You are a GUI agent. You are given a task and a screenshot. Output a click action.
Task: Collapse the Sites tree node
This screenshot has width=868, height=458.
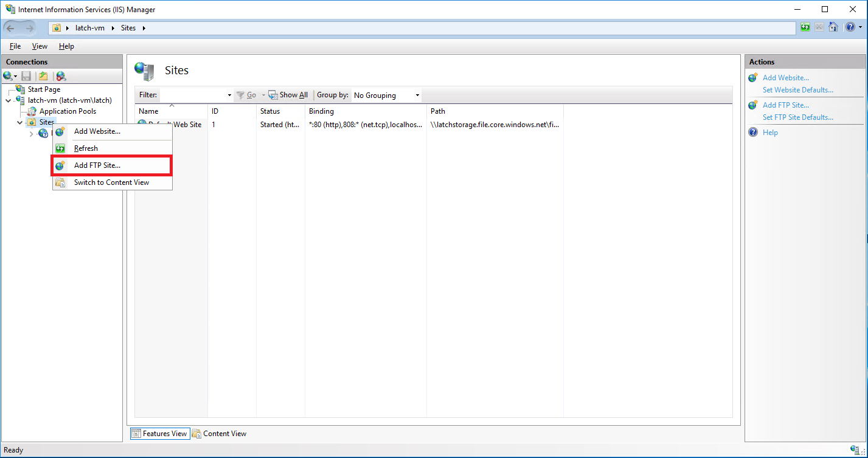pyautogui.click(x=20, y=122)
